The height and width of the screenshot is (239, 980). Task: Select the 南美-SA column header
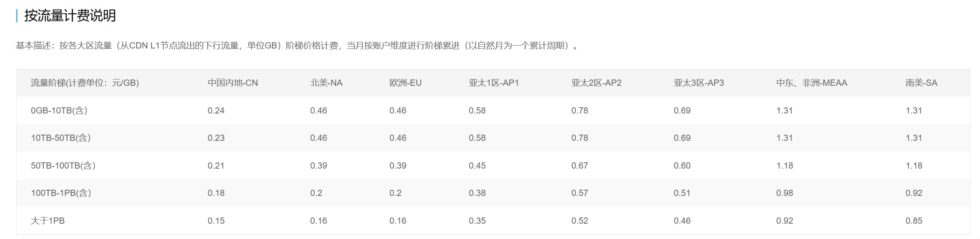coord(921,83)
